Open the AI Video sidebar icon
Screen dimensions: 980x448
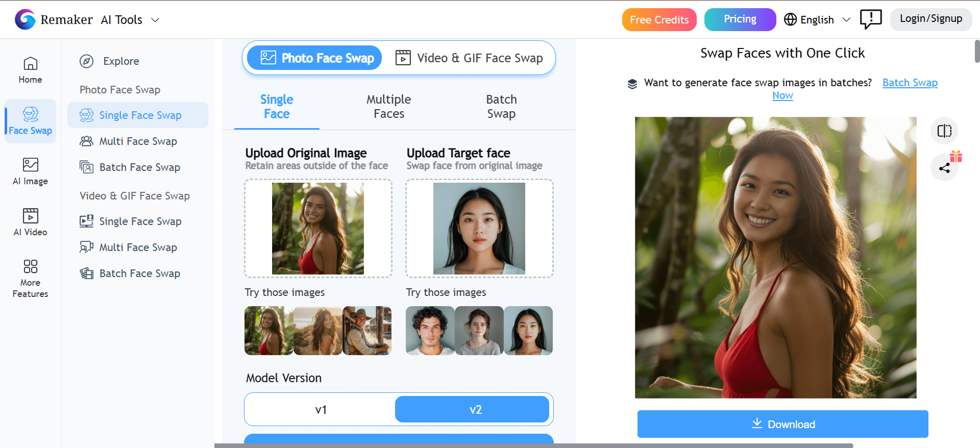pyautogui.click(x=31, y=215)
